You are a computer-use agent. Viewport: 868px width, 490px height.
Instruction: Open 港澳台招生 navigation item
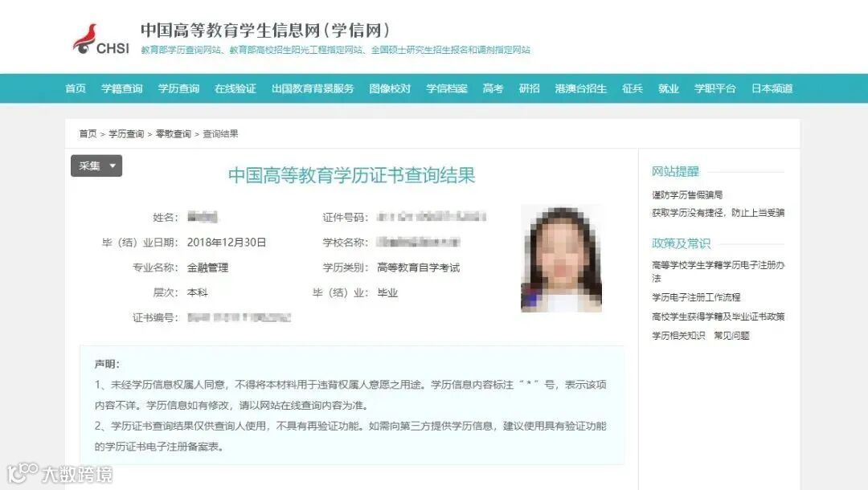tap(581, 88)
